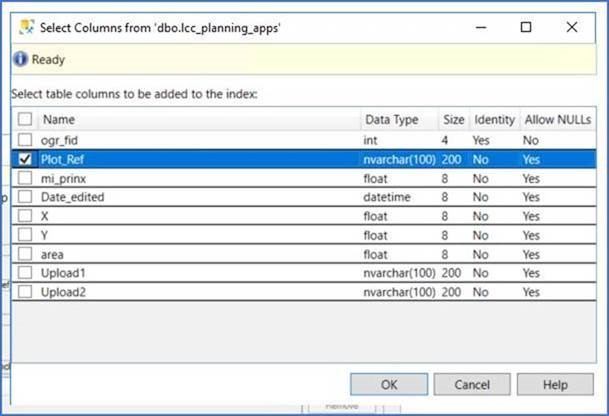The height and width of the screenshot is (416, 609).
Task: Minimize the Select Columns dialog
Action: click(x=481, y=27)
